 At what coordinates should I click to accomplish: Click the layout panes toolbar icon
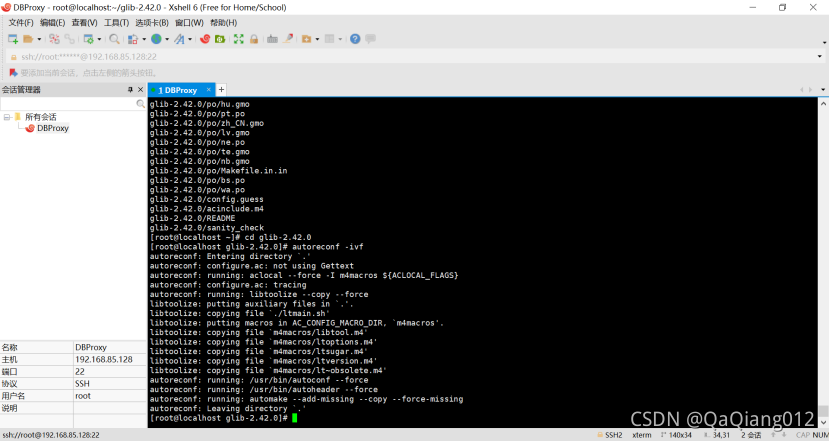click(x=329, y=39)
